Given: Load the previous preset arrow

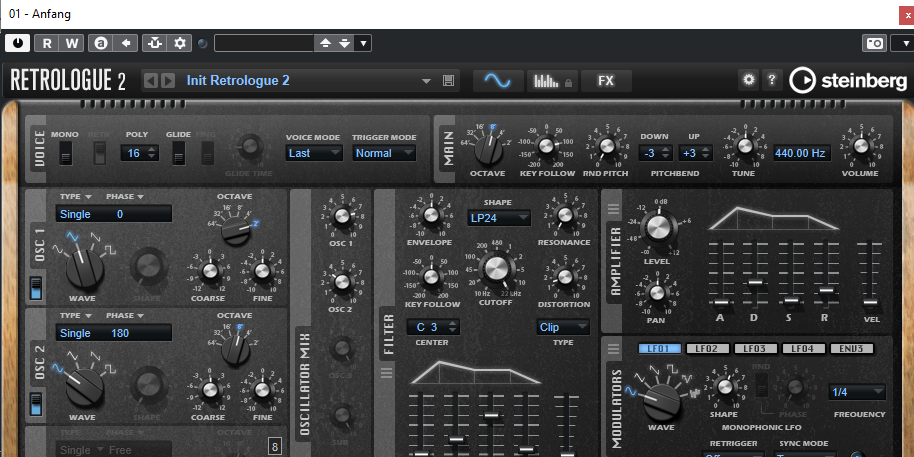Looking at the screenshot, I should pyautogui.click(x=151, y=80).
